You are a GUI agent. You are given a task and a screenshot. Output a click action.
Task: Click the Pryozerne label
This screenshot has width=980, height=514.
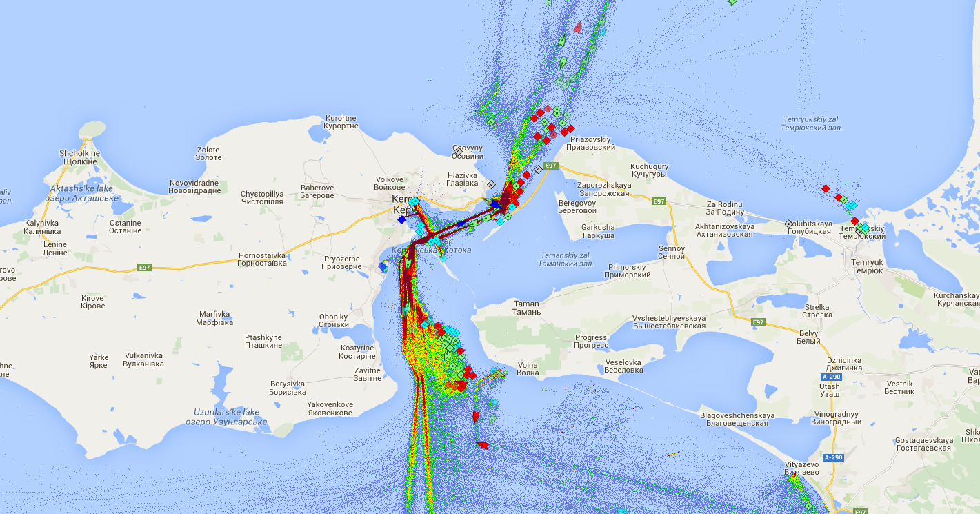coord(343,262)
